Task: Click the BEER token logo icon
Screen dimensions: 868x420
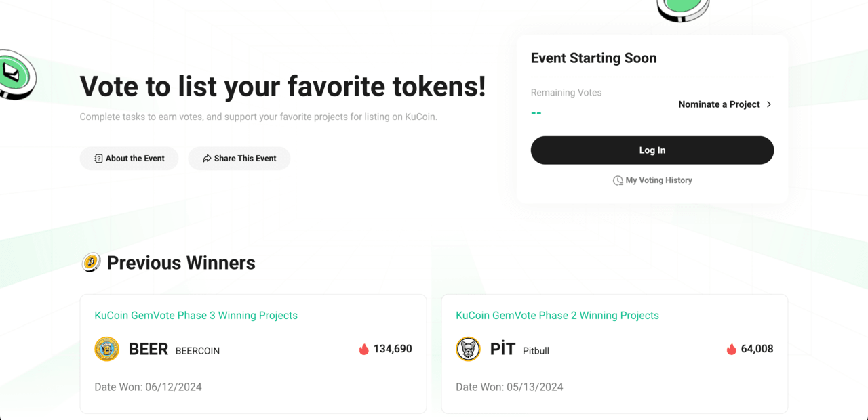Action: [x=106, y=349]
